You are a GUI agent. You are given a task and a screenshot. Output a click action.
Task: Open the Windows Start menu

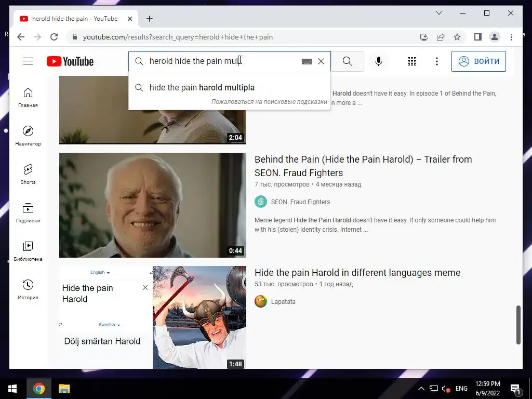12,389
